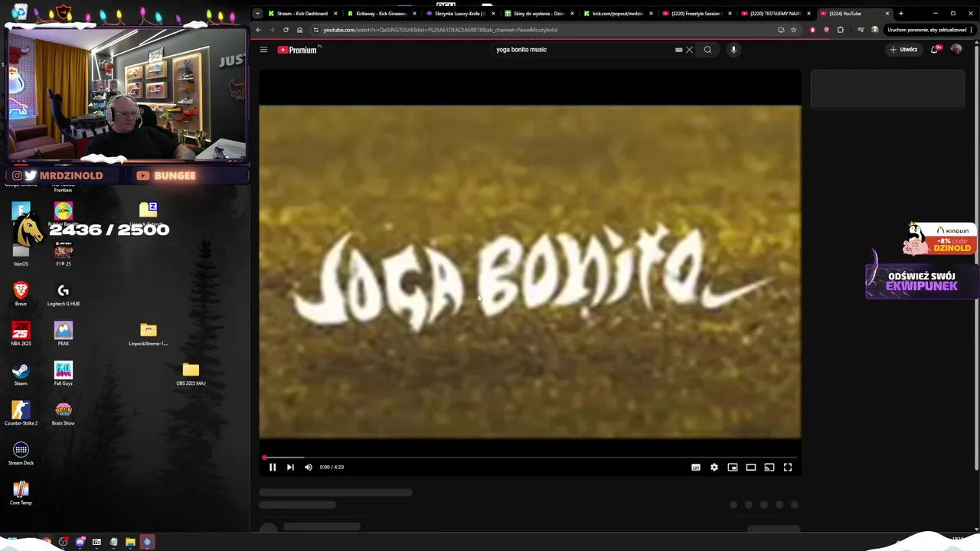Open File Explorer from the taskbar
The width and height of the screenshot is (980, 551).
(130, 542)
